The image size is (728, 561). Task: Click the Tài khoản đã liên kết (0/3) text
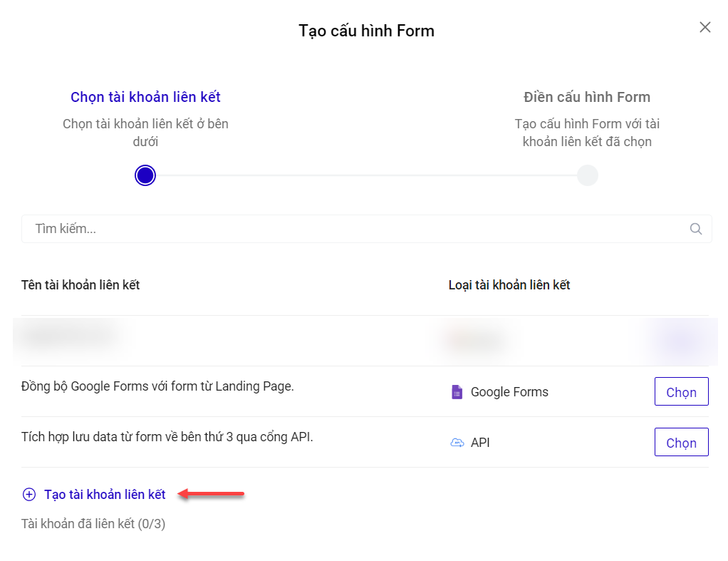(x=93, y=524)
